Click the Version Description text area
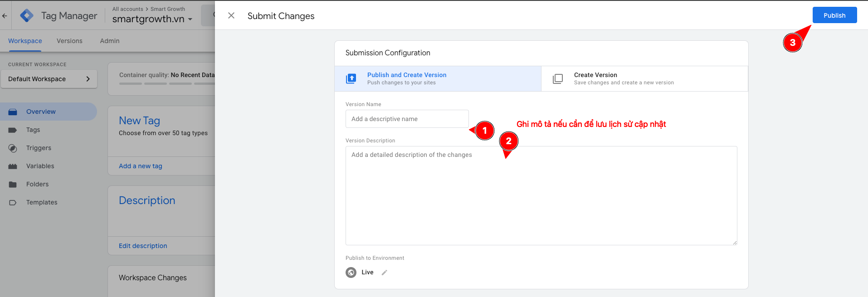The image size is (868, 297). point(541,195)
